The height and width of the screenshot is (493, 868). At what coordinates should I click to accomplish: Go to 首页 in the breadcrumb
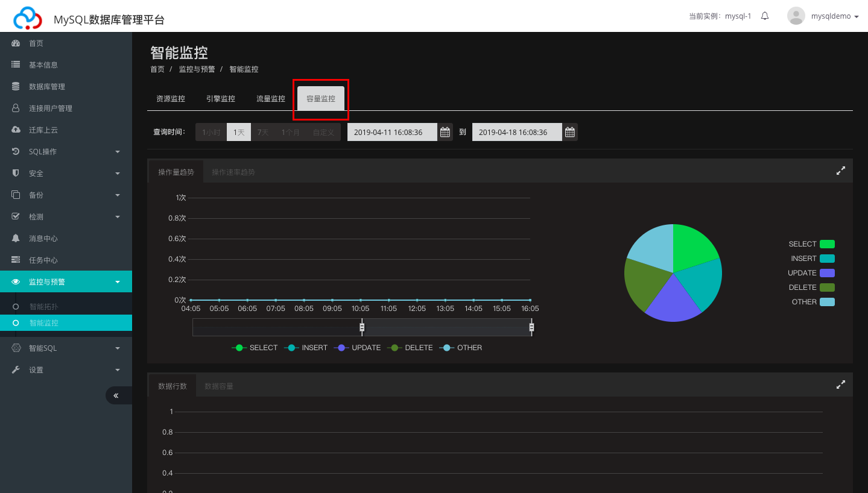pyautogui.click(x=157, y=69)
